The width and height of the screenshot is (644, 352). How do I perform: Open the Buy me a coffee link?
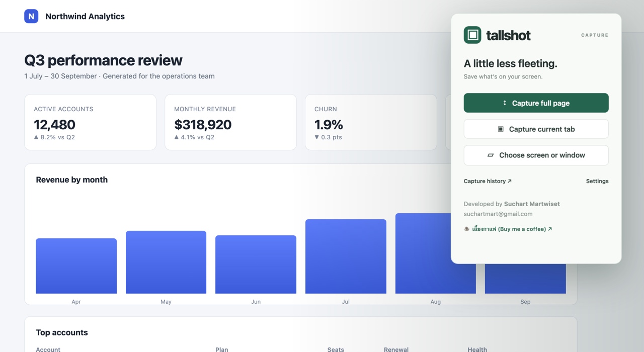[512, 229]
